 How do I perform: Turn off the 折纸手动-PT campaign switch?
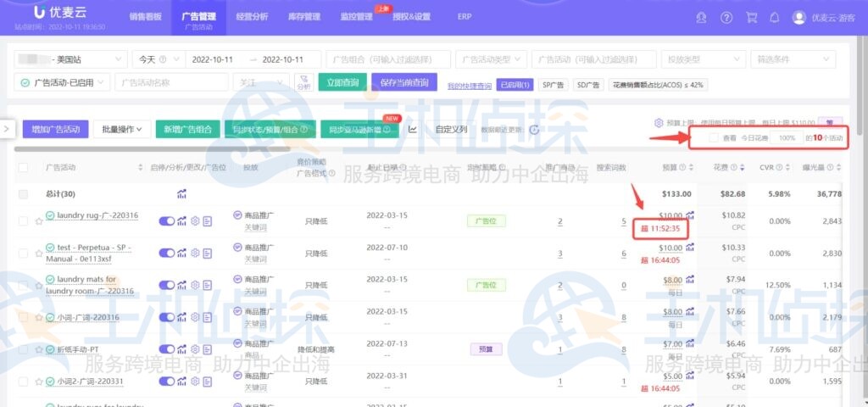point(167,349)
